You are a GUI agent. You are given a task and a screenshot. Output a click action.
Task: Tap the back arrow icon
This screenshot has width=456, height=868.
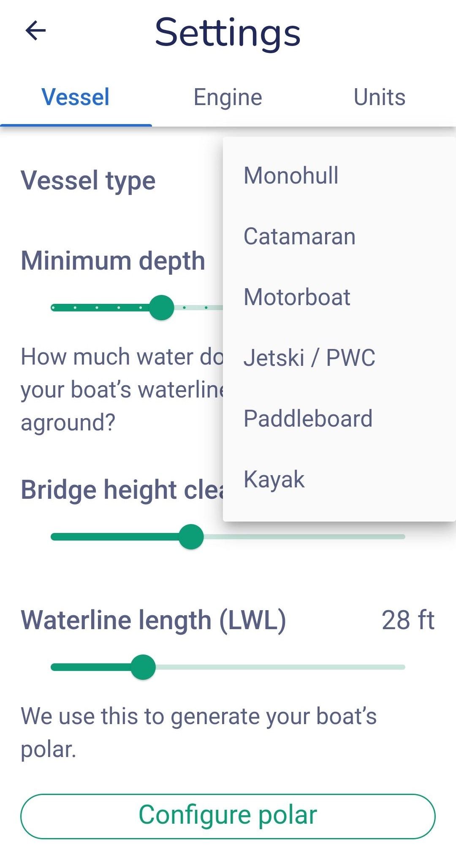[35, 31]
